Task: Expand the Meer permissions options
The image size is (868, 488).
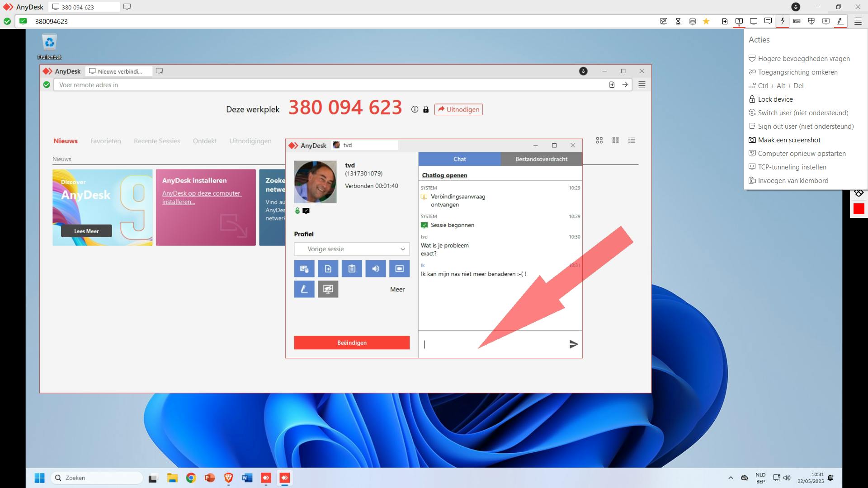Action: (397, 290)
